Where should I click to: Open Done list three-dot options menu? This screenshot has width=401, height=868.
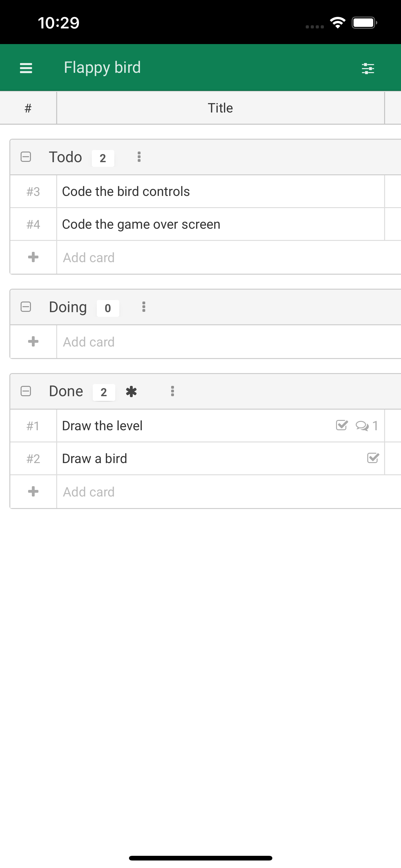pyautogui.click(x=172, y=391)
